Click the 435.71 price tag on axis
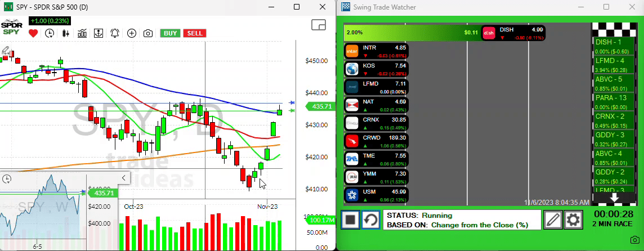Image resolution: width=644 pixels, height=251 pixels. pos(321,106)
